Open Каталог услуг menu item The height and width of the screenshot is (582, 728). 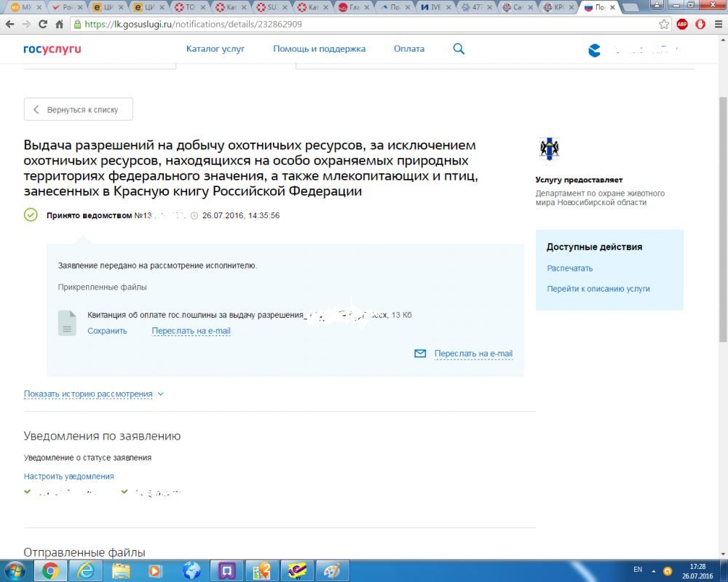tap(215, 49)
